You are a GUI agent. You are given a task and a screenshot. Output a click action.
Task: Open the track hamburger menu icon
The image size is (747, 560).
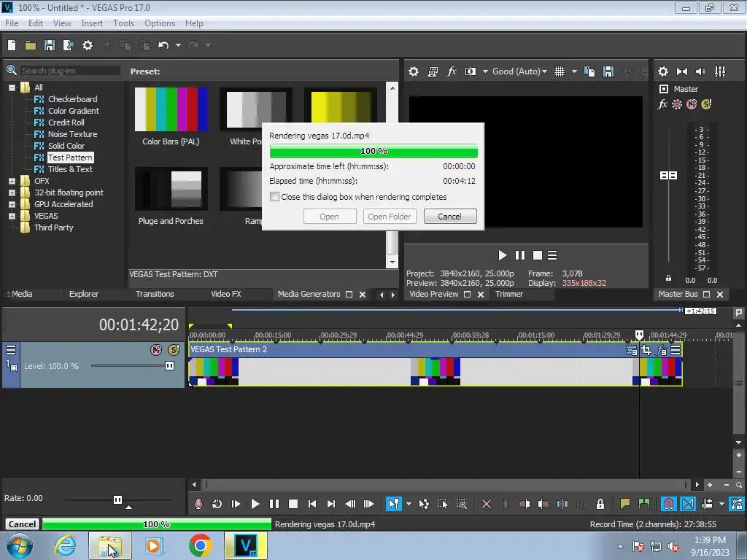[x=10, y=351]
